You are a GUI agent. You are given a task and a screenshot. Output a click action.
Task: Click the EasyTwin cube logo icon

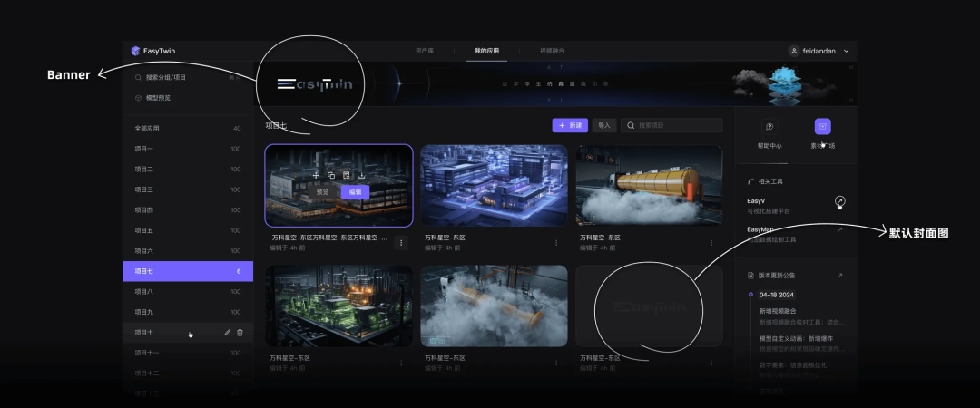point(135,52)
